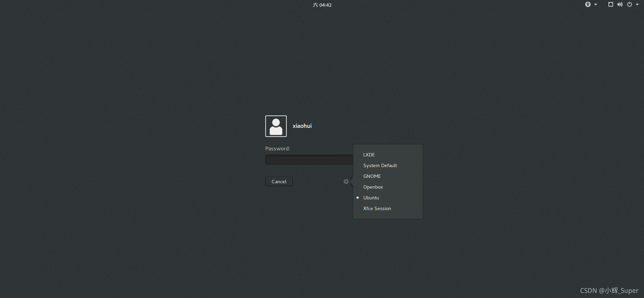The image size is (644, 298).
Task: Pick the Xfce Session entry
Action: [x=388, y=208]
